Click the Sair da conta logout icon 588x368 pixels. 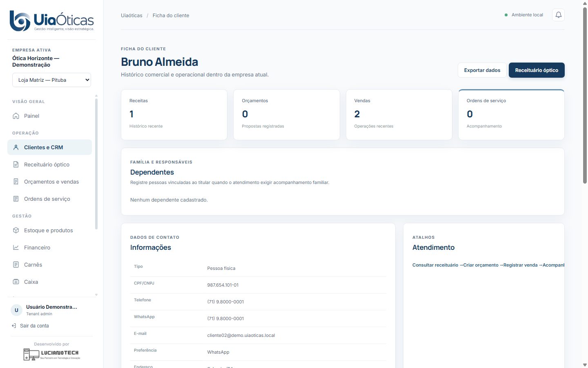point(14,326)
